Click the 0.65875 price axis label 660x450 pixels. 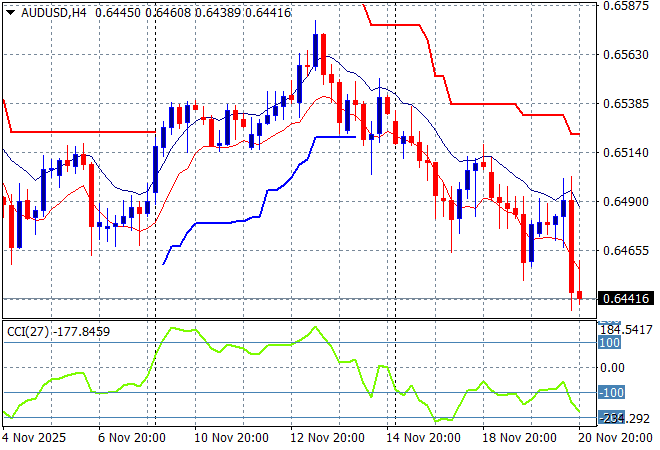[626, 6]
